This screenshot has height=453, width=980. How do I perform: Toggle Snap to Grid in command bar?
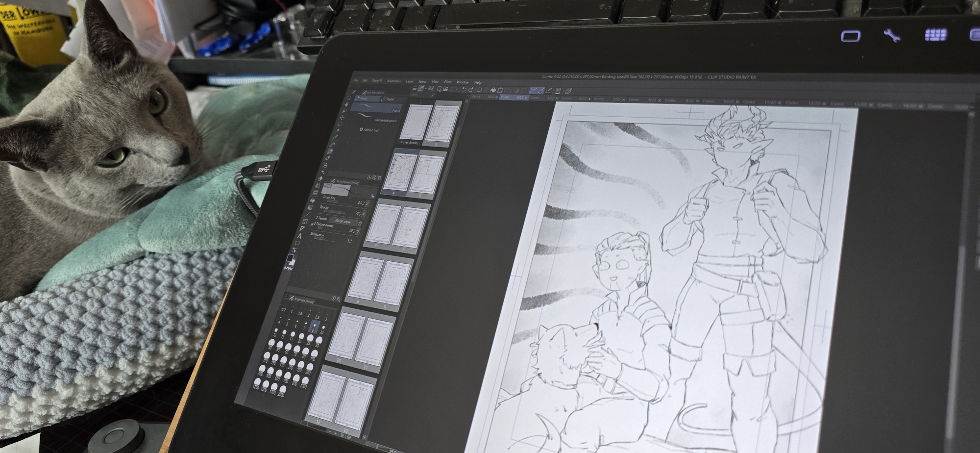(x=548, y=91)
